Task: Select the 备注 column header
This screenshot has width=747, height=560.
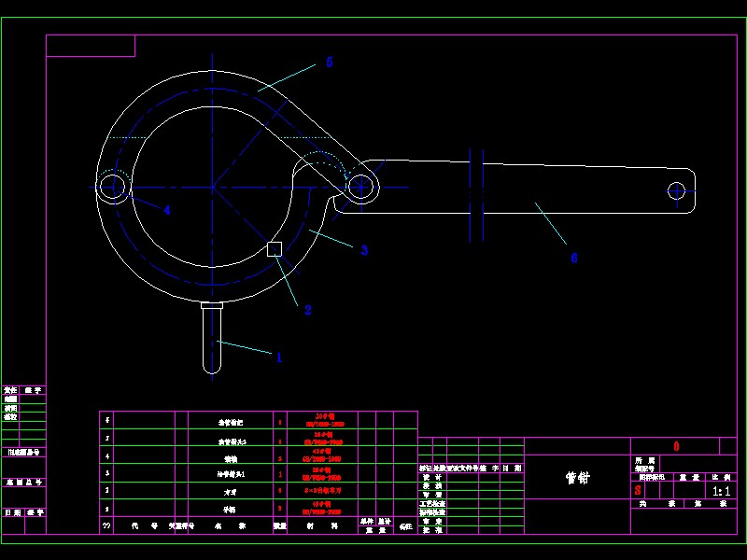Action: pyautogui.click(x=406, y=526)
